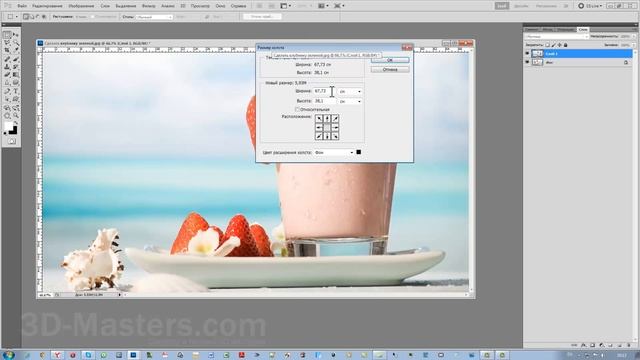Click canvas extension black color swatch
Viewport: 640px width, 360px height.
point(358,152)
